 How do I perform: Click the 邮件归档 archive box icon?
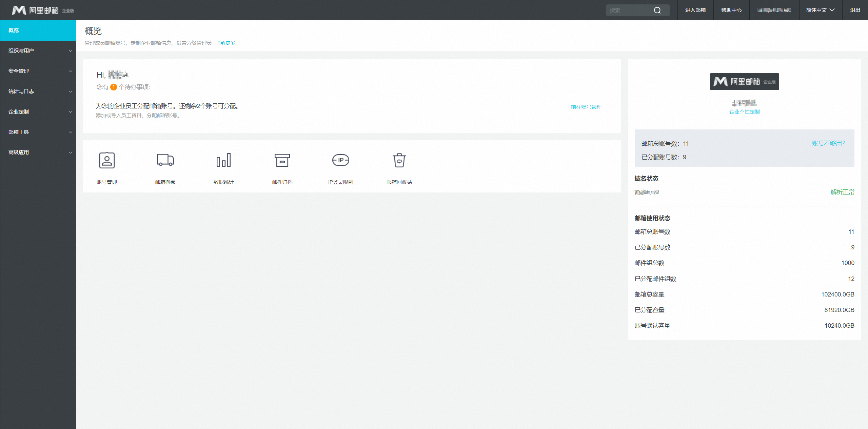tap(282, 160)
